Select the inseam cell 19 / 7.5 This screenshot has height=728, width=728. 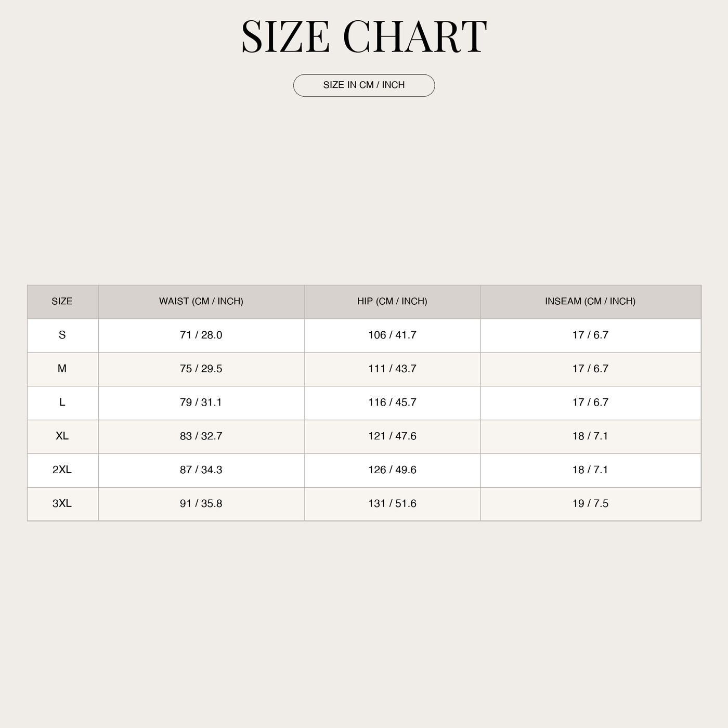tap(590, 504)
